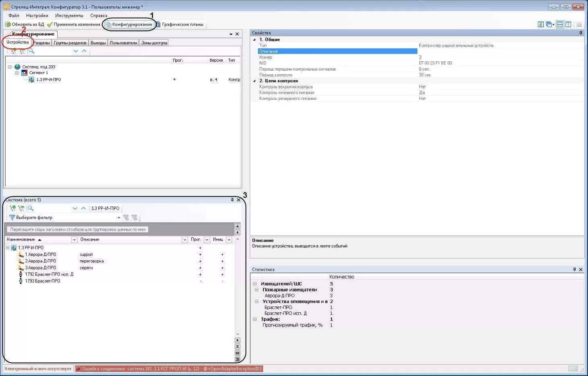Click 'Применить изменения' button
This screenshot has height=376, width=588.
tap(74, 25)
